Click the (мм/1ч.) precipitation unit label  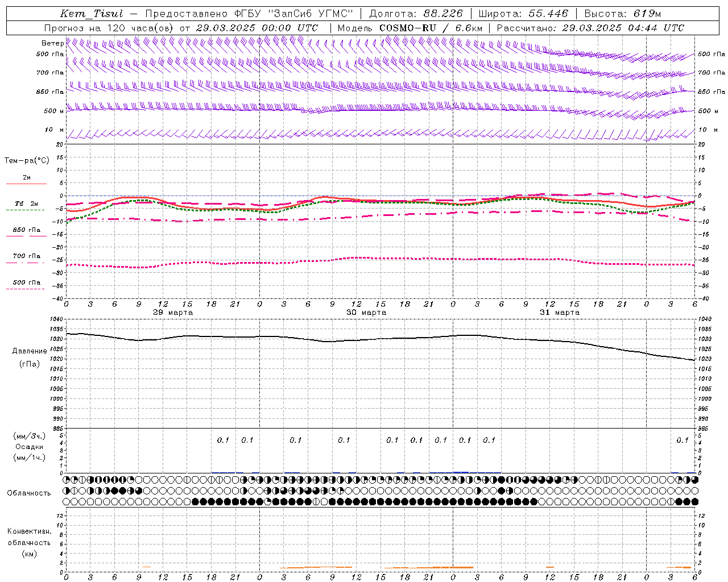pyautogui.click(x=30, y=458)
